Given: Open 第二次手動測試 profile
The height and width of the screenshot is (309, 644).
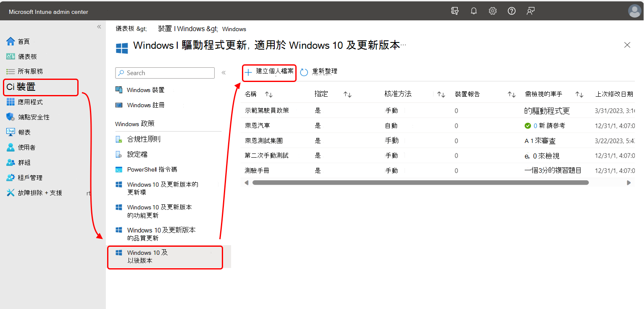Looking at the screenshot, I should pyautogui.click(x=267, y=156).
